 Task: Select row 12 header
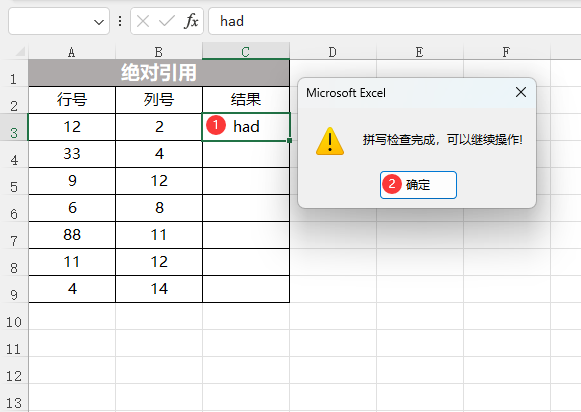click(14, 371)
